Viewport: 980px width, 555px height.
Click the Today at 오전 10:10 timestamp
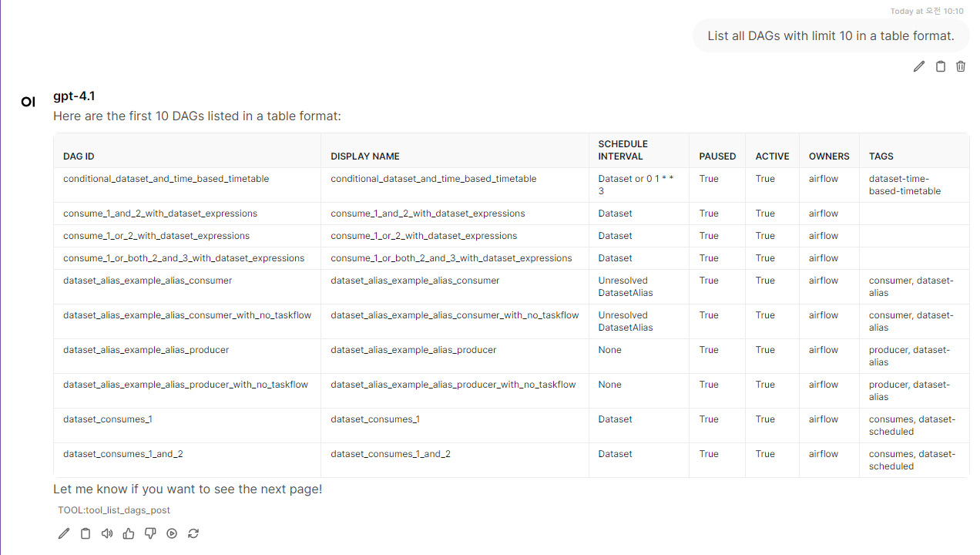(x=927, y=11)
